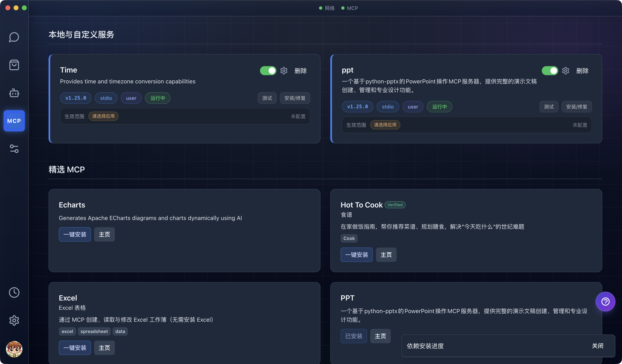This screenshot has height=364, width=622.
Task: Open the gear settings sidebar icon
Action: 14,320
